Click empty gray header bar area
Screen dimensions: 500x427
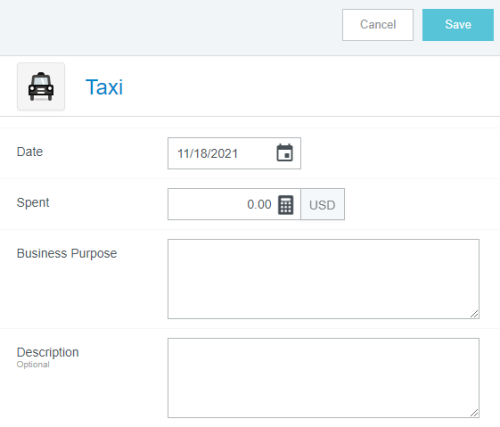point(167,27)
